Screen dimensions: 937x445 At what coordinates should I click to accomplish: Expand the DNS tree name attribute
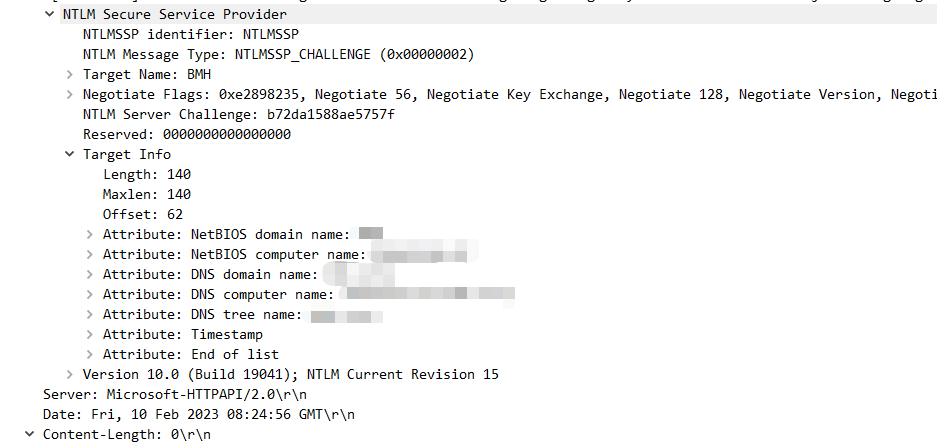[90, 315]
